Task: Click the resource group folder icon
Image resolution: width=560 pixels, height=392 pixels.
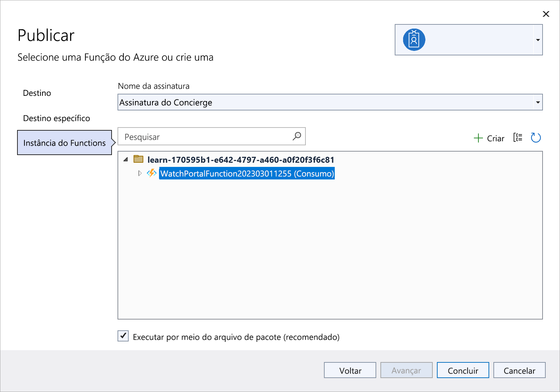Action: tap(138, 159)
